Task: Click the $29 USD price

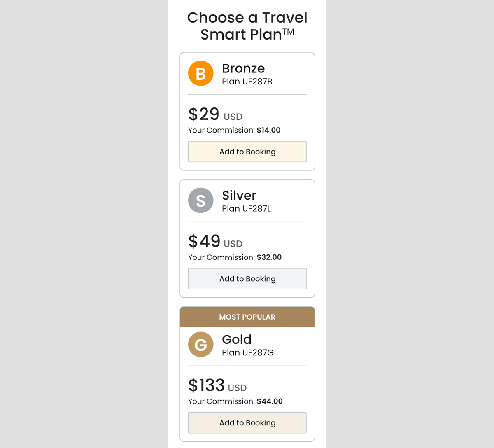Action: click(x=215, y=114)
